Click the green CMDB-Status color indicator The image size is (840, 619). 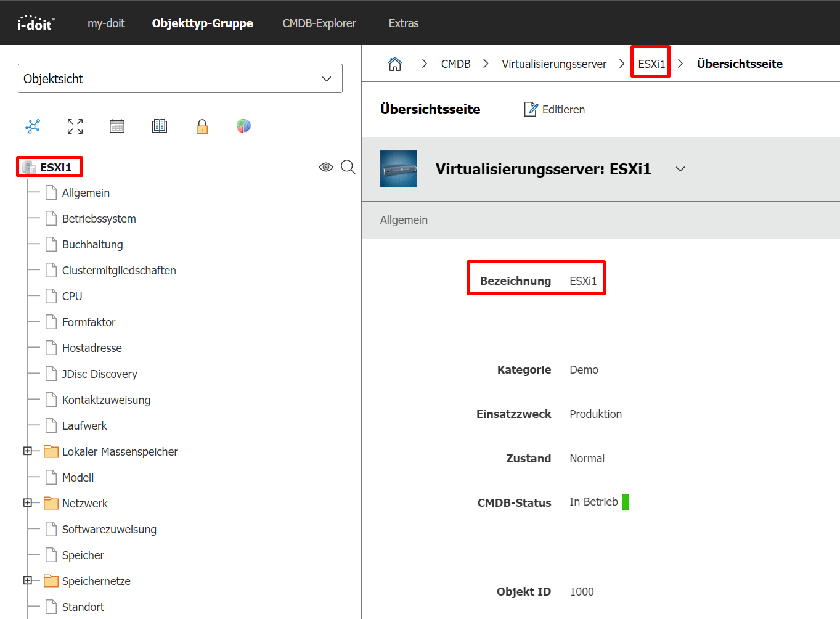[626, 502]
